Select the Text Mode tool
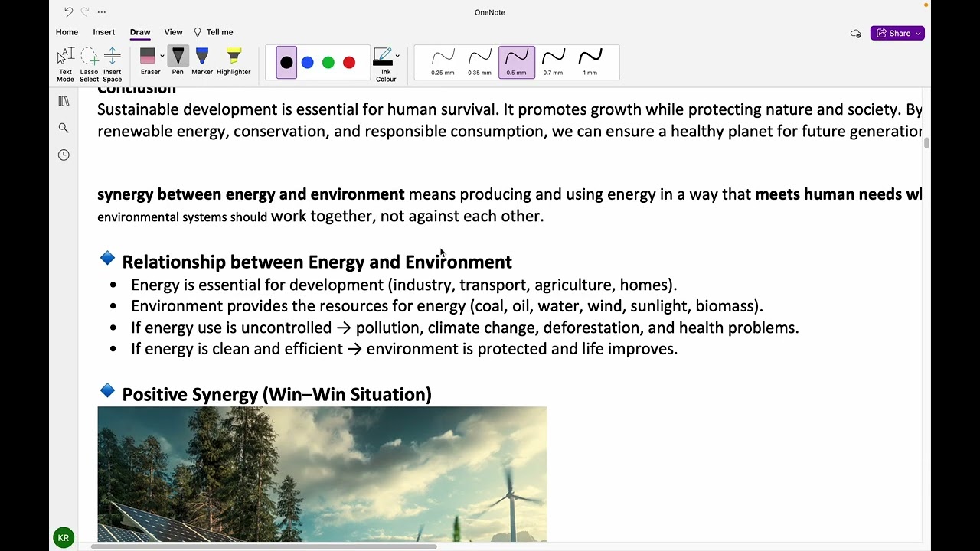980x551 pixels. point(65,64)
